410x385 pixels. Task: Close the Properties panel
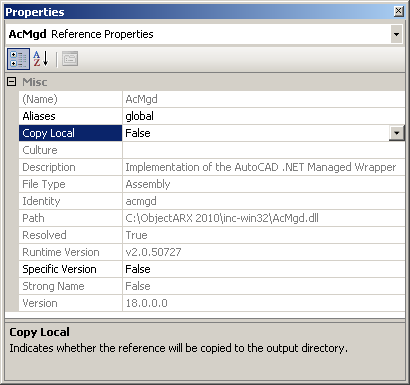pos(398,12)
